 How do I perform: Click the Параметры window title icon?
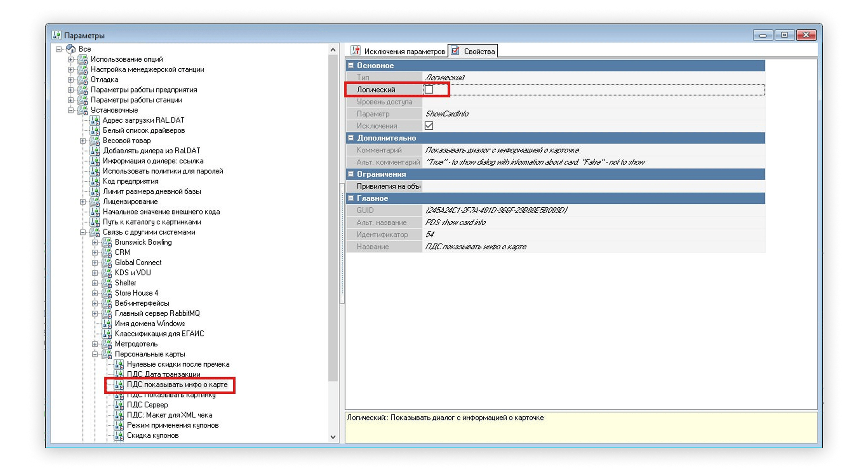click(57, 35)
